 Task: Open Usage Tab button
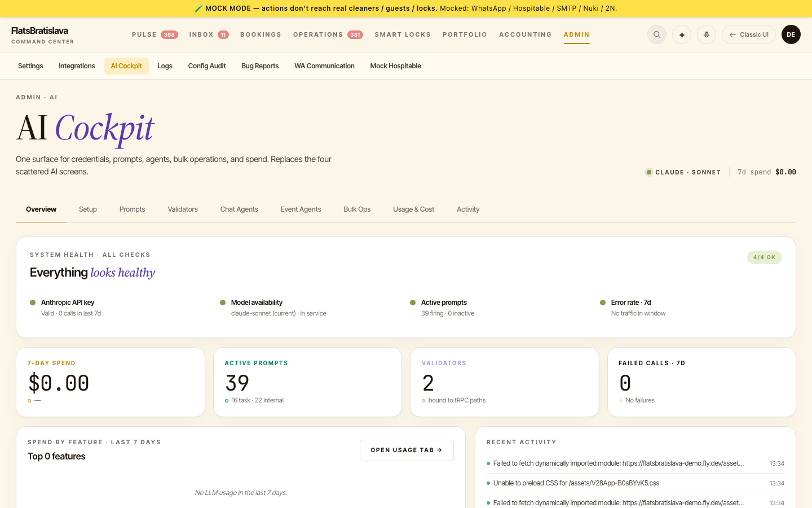(x=407, y=450)
